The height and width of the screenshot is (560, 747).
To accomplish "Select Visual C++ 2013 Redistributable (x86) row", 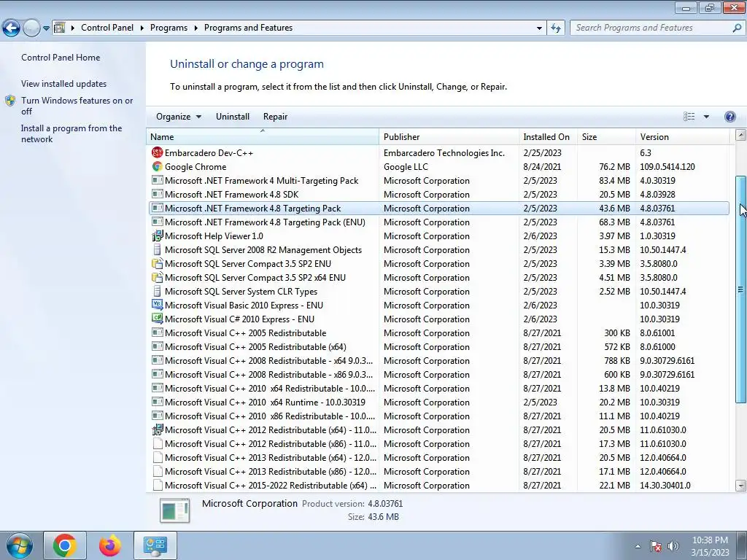I will (x=438, y=471).
